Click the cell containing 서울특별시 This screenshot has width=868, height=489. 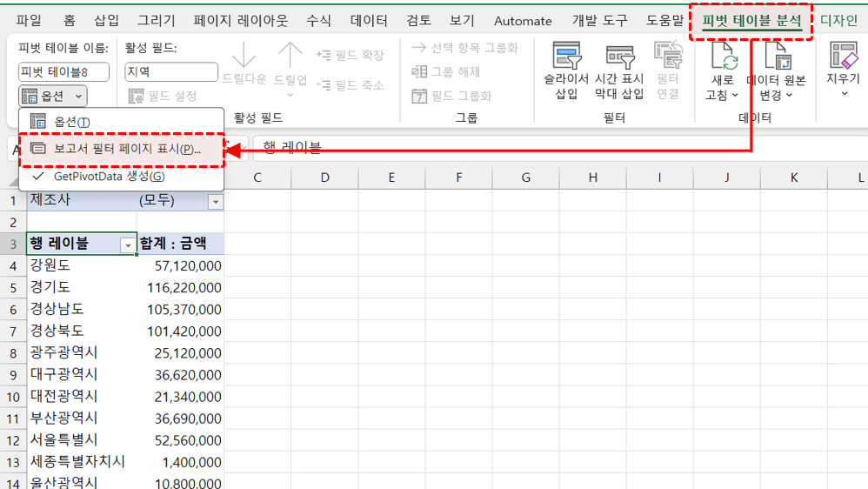(82, 440)
